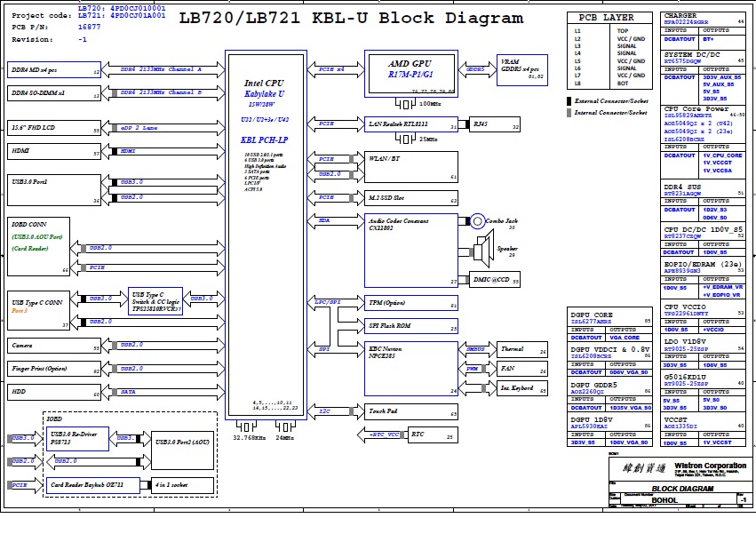Click the "DDR4 2133MHz Channel A" bus label
This screenshot has width=756, height=534.
pos(161,69)
